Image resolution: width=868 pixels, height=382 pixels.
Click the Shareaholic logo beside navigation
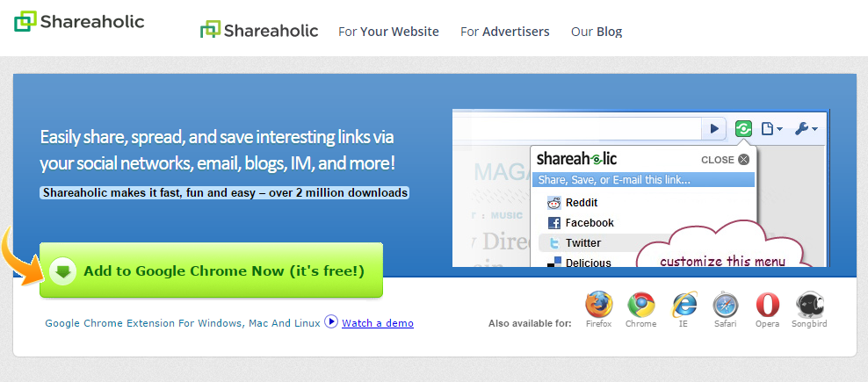tap(259, 30)
